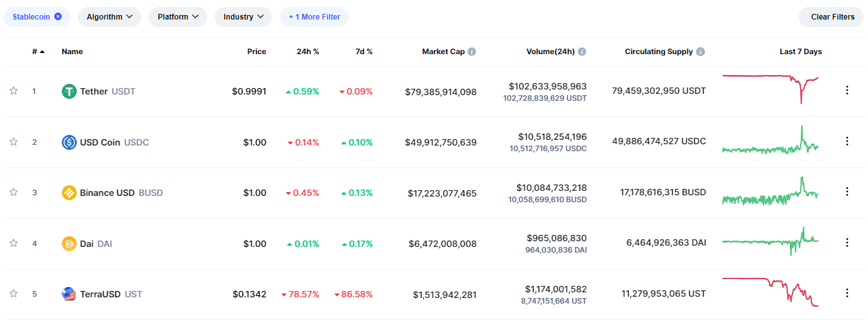
Task: Remove the Stablecoin filter chip
Action: coord(58,16)
